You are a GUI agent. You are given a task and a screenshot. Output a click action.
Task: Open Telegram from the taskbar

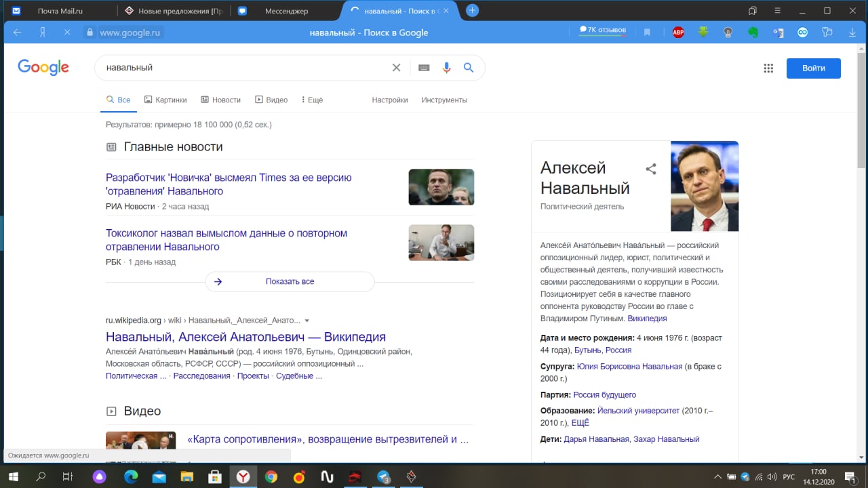tap(383, 476)
